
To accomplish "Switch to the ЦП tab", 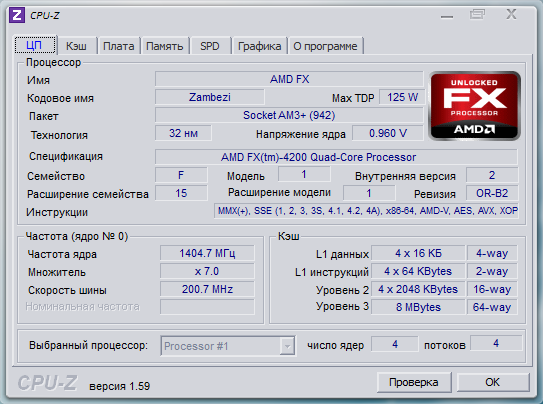I will [35, 45].
